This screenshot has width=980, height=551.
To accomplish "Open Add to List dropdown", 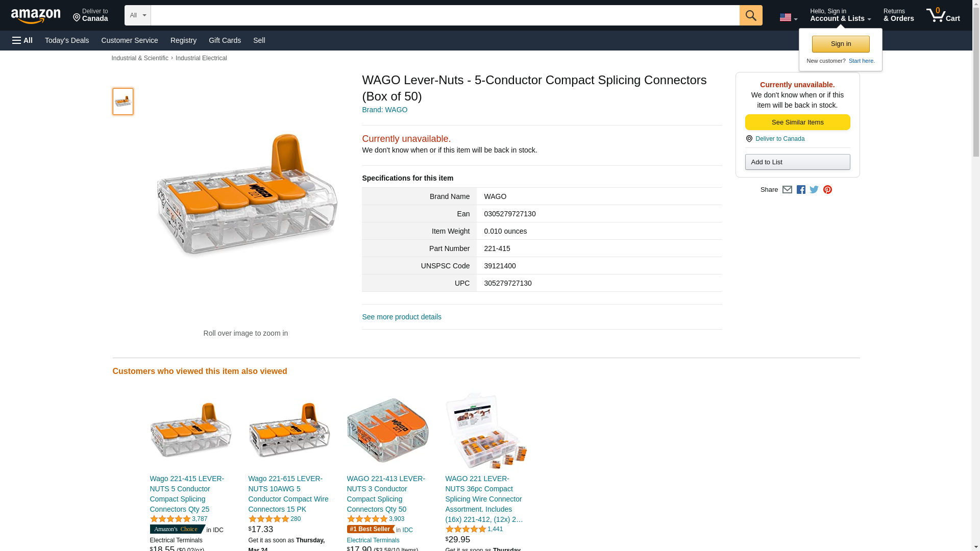I will [x=797, y=162].
